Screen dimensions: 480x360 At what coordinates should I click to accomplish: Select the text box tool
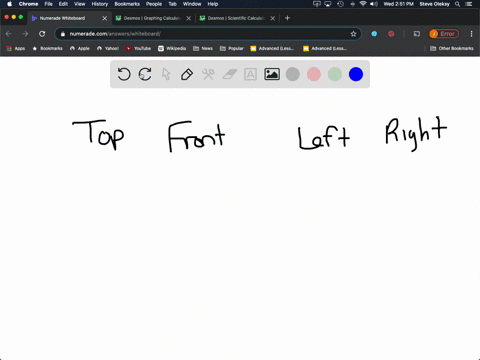(250, 74)
